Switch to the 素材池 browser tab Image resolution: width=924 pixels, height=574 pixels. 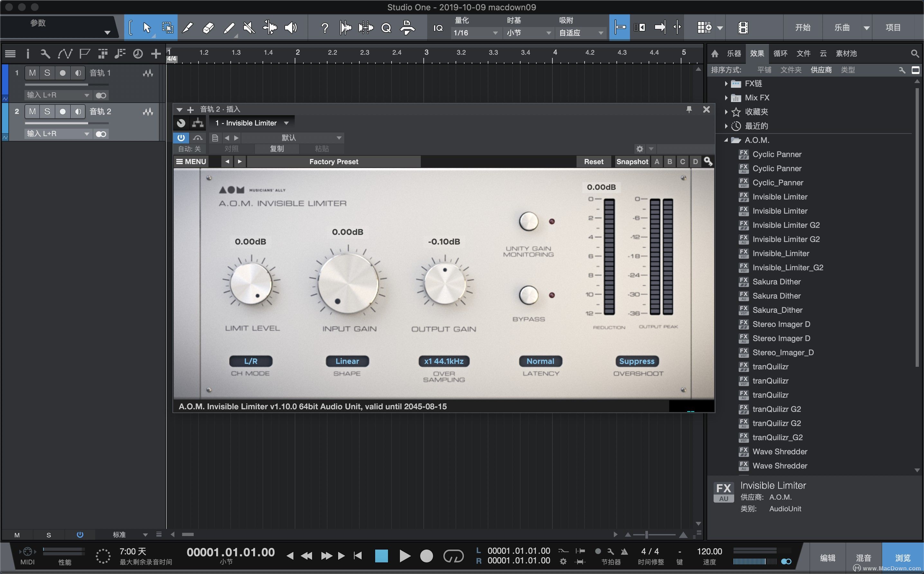(846, 53)
